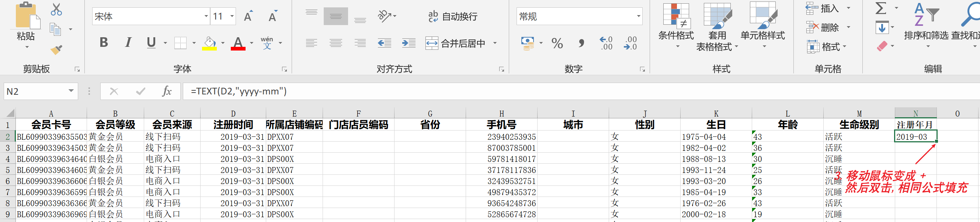
Task: Toggle Underline formatting
Action: 151,42
